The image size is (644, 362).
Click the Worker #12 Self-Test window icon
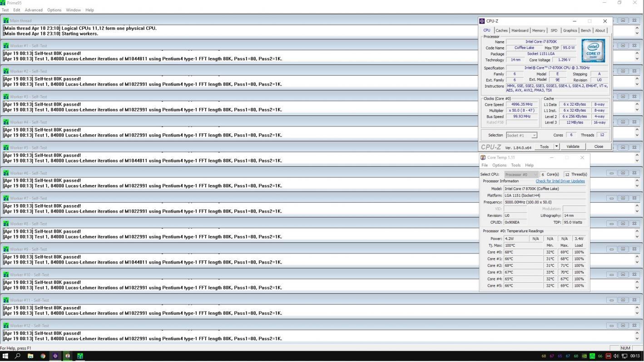[6, 325]
